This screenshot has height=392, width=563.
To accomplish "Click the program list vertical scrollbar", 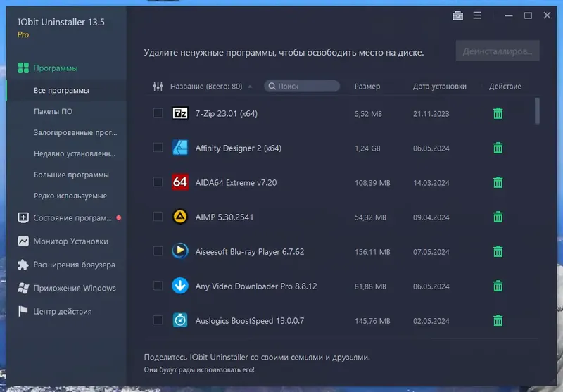I will (x=537, y=111).
